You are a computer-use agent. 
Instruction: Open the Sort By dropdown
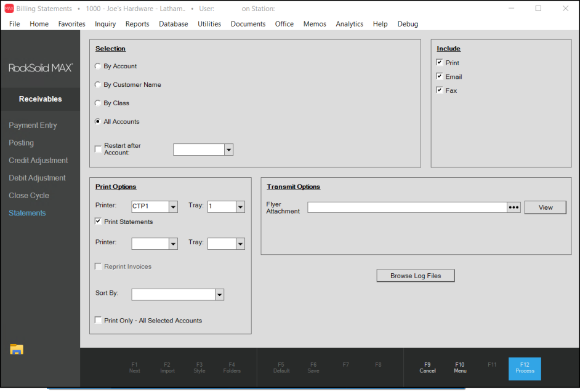click(x=219, y=295)
